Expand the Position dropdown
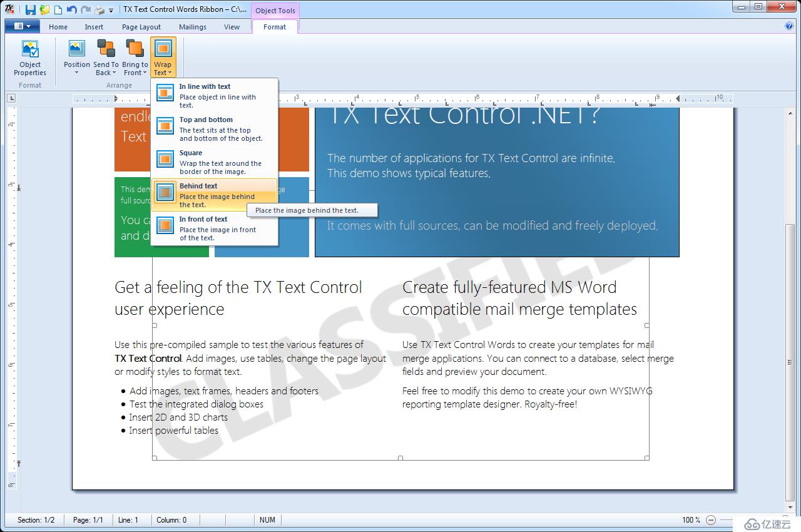801x532 pixels. (77, 58)
